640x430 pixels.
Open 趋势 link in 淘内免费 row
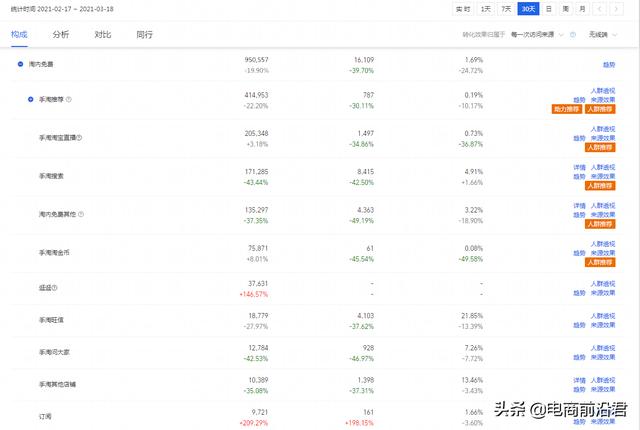609,64
